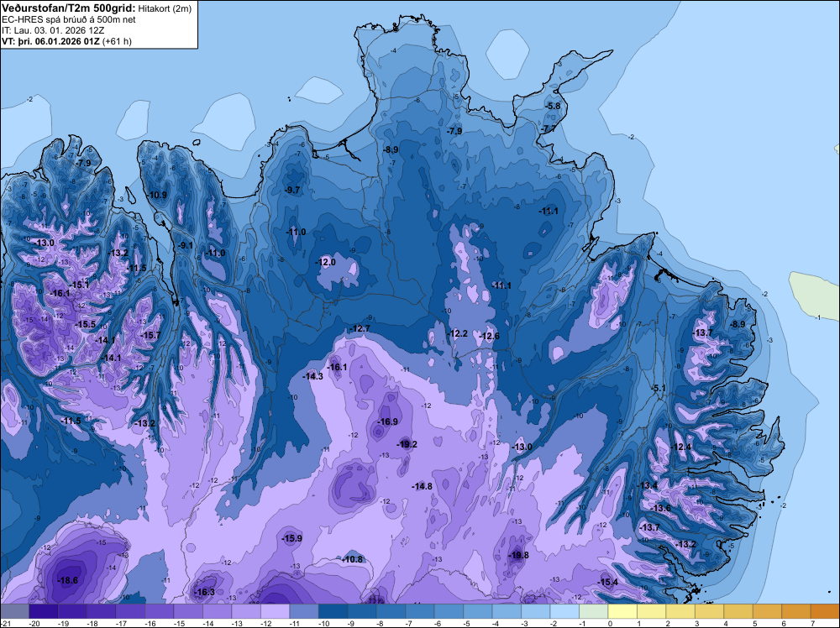Image resolution: width=840 pixels, height=628 pixels.
Task: Click the -19.8 temperature label
Action: tap(518, 555)
